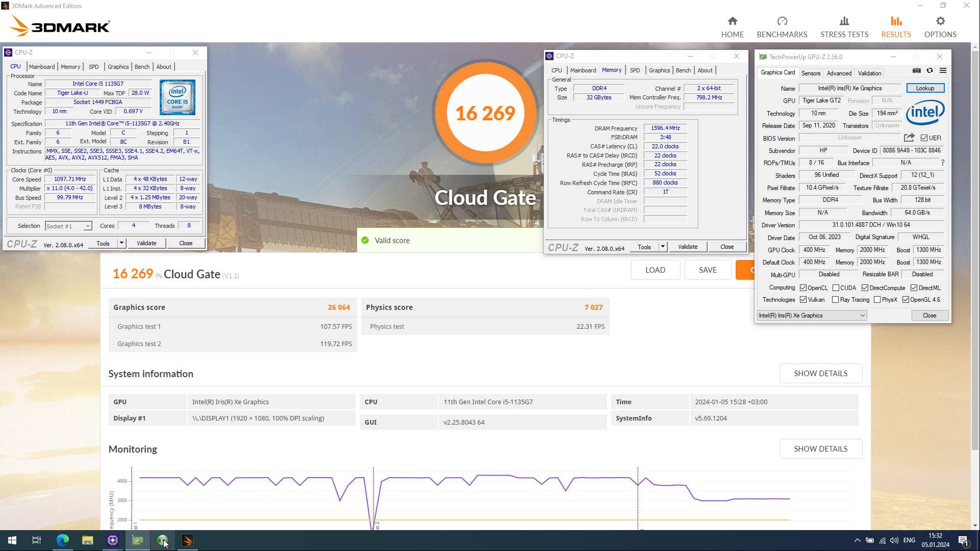Take GPU-Z screenshot with camera icon
This screenshot has width=980, height=551.
coord(916,71)
